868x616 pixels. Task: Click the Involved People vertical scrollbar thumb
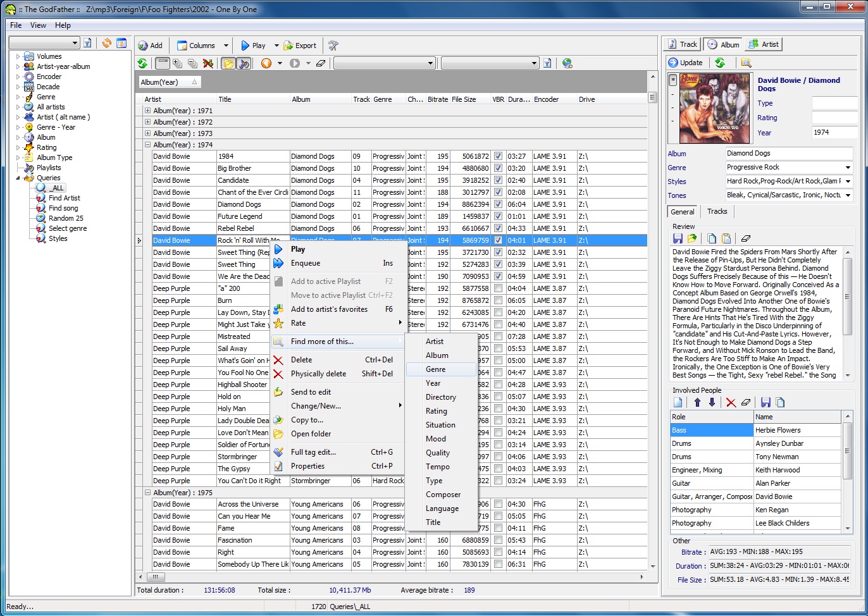pyautogui.click(x=848, y=452)
